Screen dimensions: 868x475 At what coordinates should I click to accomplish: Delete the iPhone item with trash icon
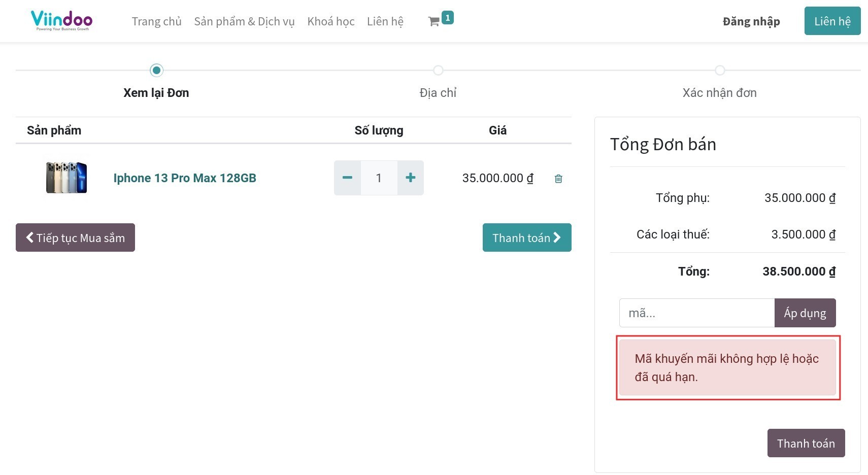pyautogui.click(x=558, y=179)
